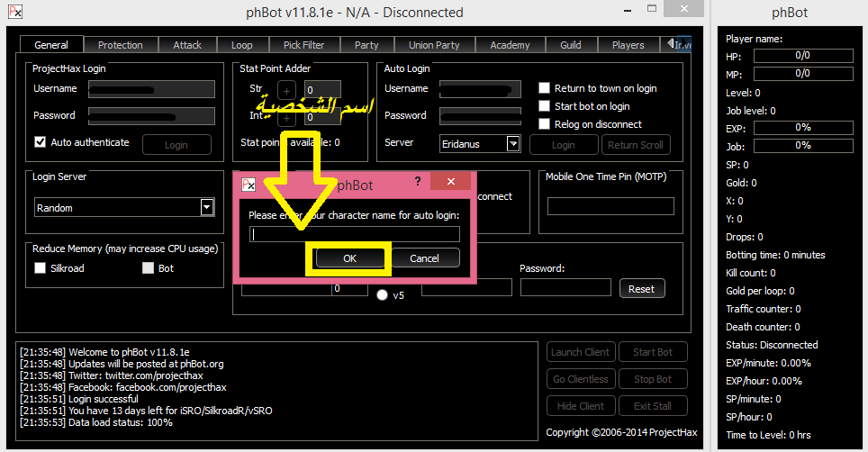Click the Auto Login Username field
The width and height of the screenshot is (868, 452).
point(480,89)
